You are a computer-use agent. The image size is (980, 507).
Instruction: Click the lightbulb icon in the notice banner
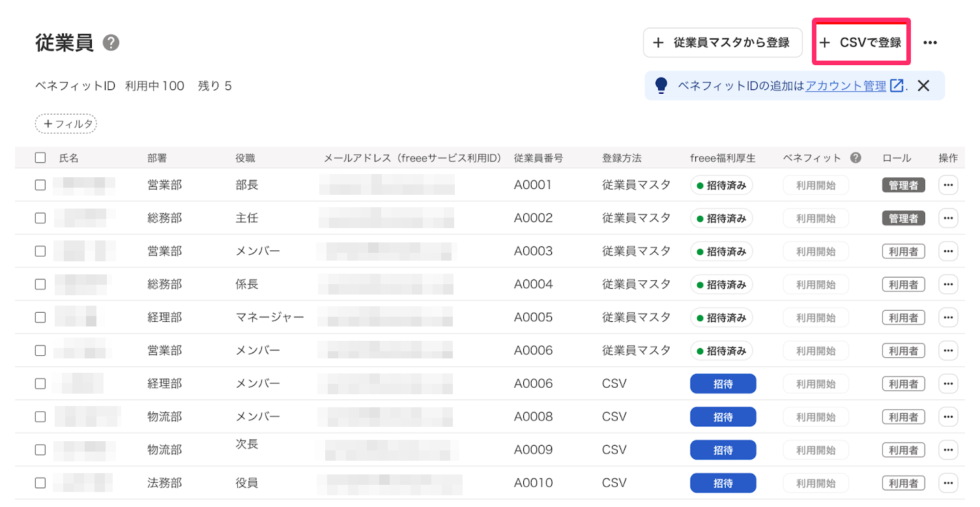[661, 85]
